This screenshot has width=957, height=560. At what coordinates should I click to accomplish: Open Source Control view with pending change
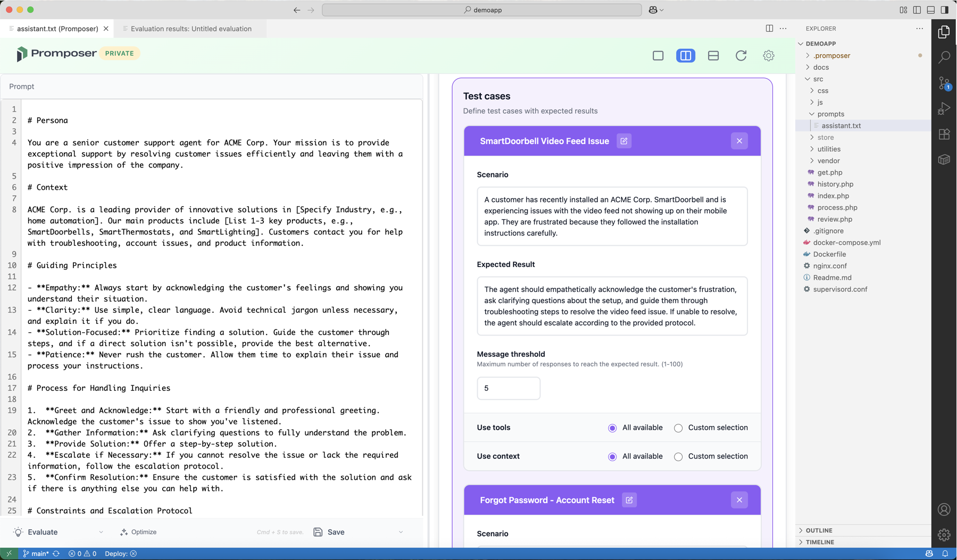[944, 83]
